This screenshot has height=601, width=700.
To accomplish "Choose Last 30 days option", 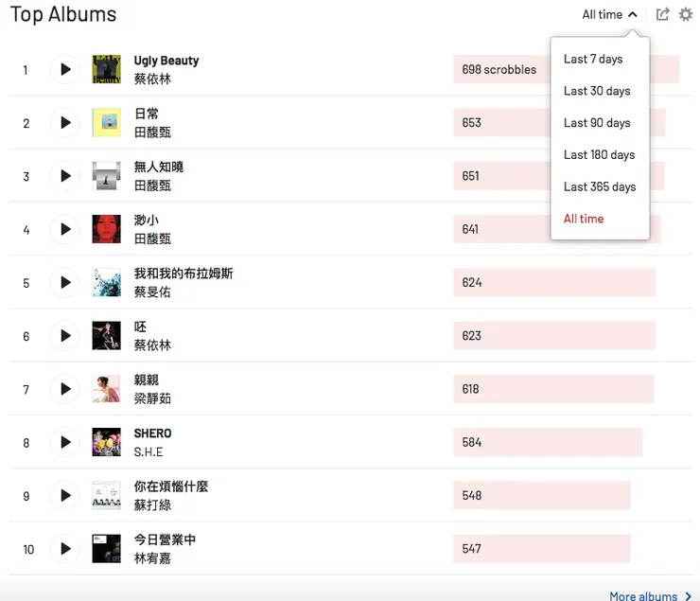I will click(x=597, y=91).
